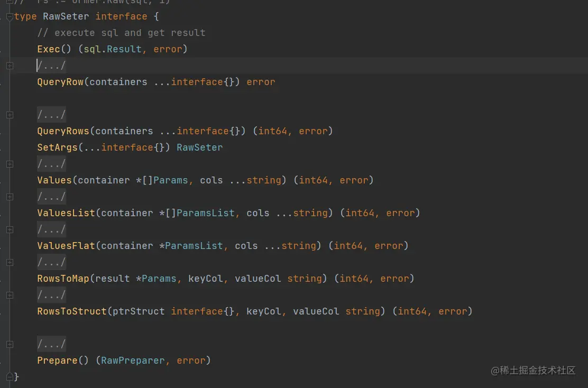
Task: Click folded /.../ placeholder above RowsToStruct
Action: [51, 295]
